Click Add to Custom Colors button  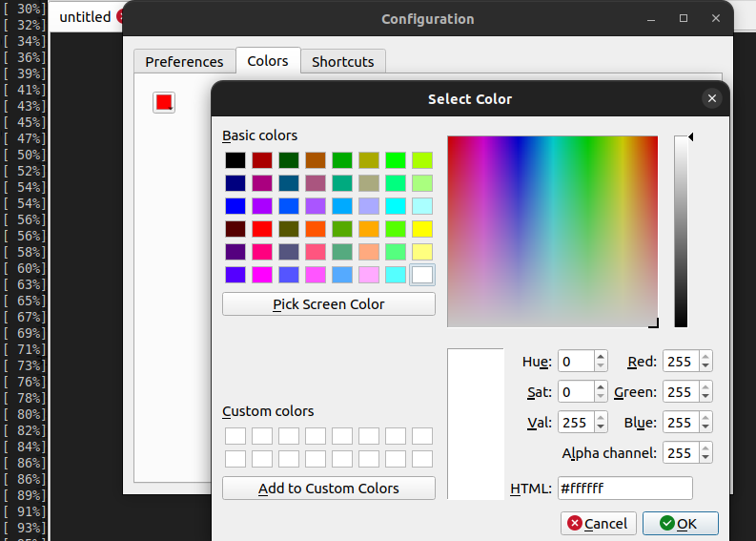[x=329, y=488]
